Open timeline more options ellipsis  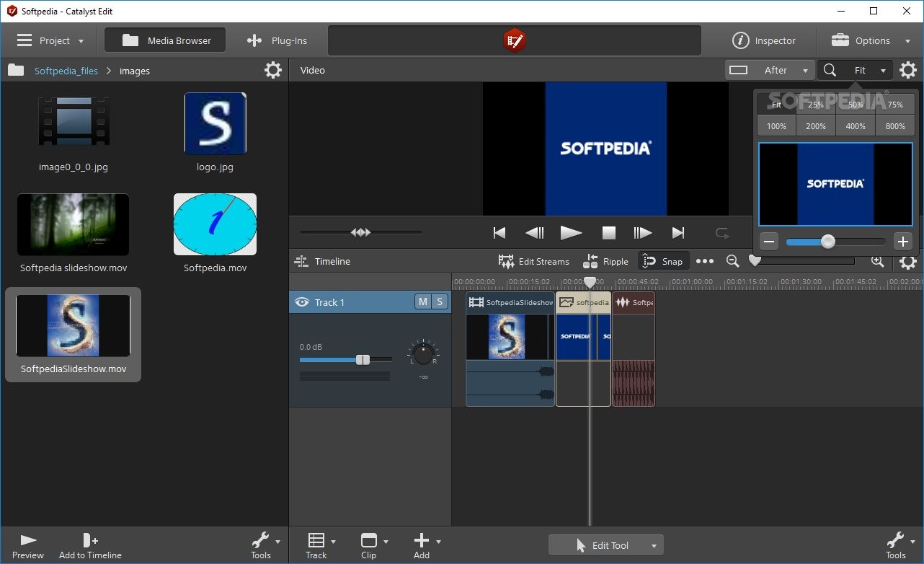(x=705, y=261)
